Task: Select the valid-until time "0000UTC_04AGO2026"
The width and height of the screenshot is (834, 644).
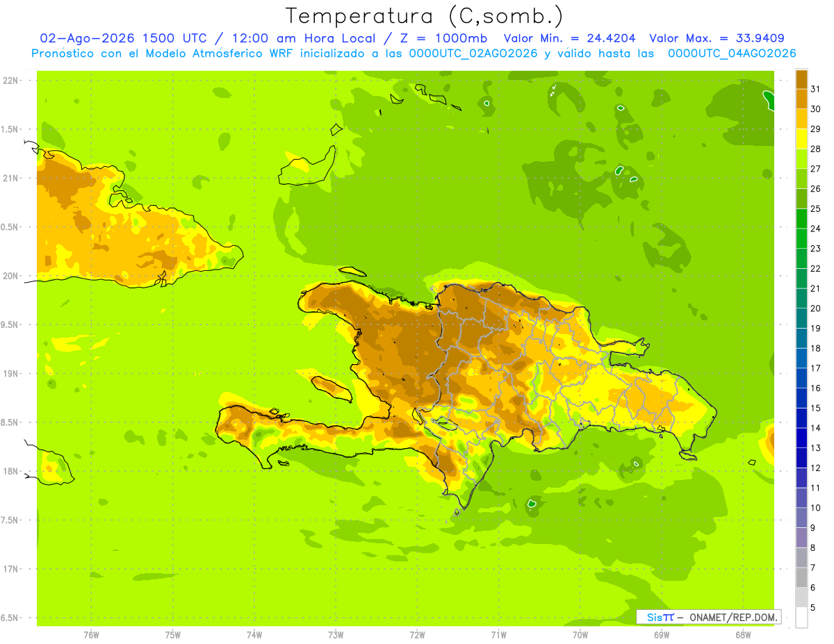Action: click(x=731, y=53)
